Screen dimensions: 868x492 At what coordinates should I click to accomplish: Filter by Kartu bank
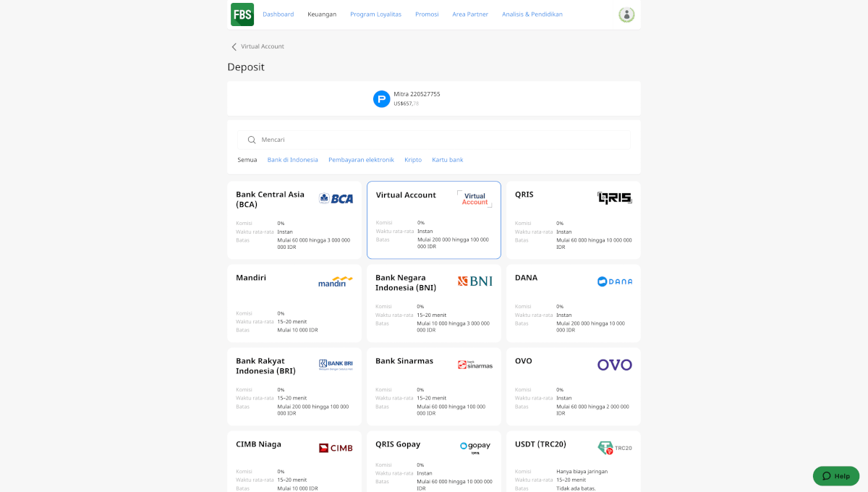pos(448,160)
